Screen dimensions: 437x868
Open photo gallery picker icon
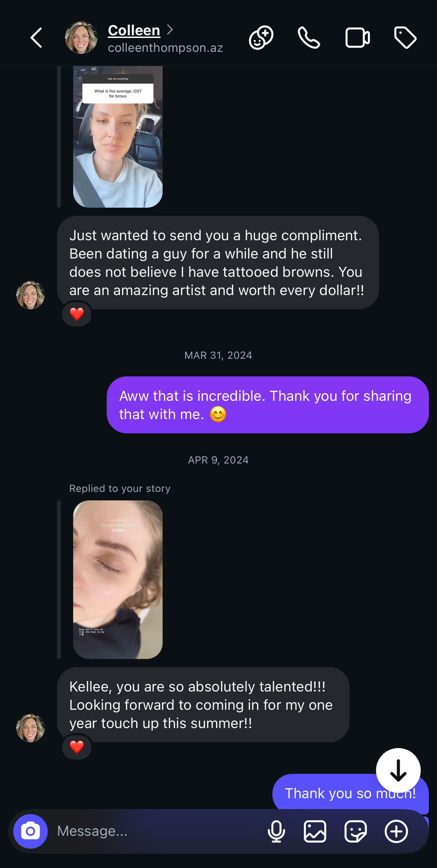(x=315, y=831)
